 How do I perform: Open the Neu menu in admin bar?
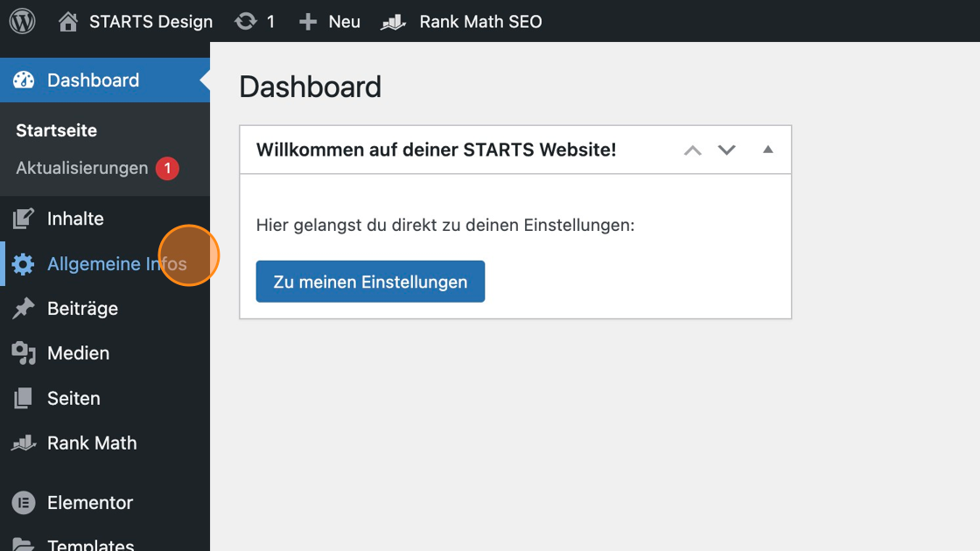coord(345,22)
